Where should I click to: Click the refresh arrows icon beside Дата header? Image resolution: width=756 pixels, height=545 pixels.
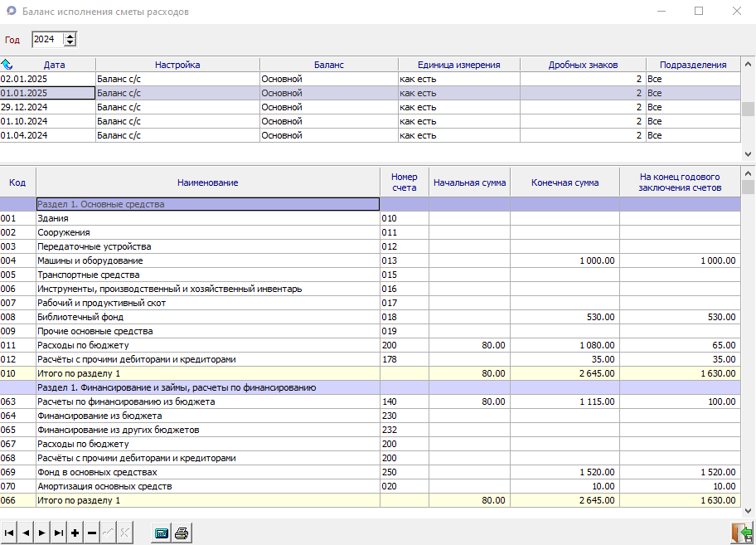point(7,65)
